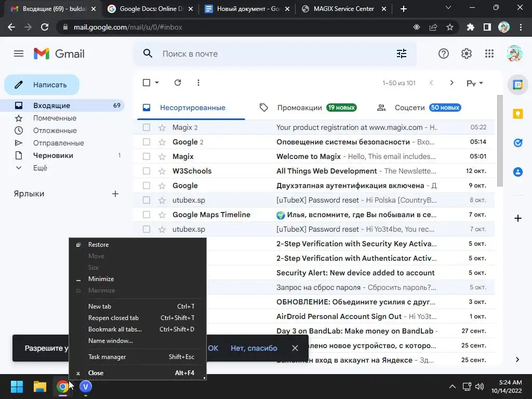The height and width of the screenshot is (399, 532).
Task: Toggle Chrome side panel icon
Action: 487,27
